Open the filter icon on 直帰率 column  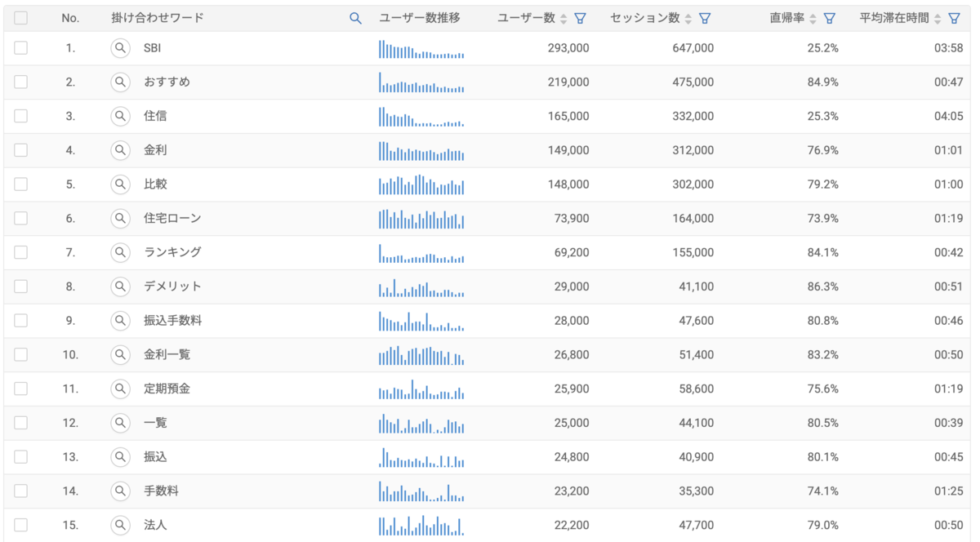pyautogui.click(x=830, y=17)
